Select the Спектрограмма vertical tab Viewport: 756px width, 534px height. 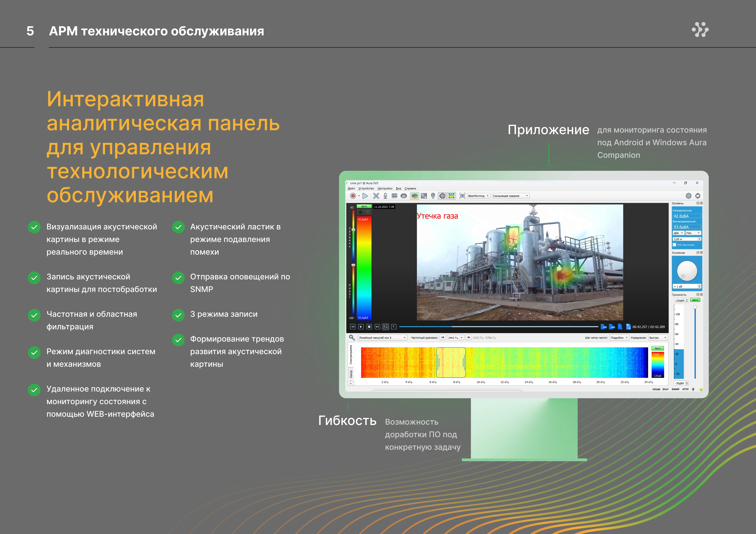pyautogui.click(x=351, y=355)
